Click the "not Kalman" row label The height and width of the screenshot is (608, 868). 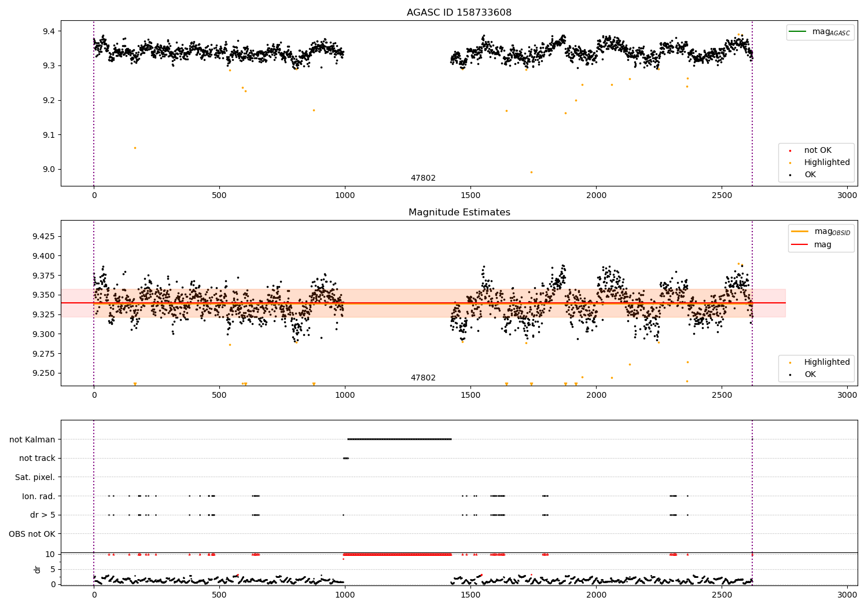32,439
